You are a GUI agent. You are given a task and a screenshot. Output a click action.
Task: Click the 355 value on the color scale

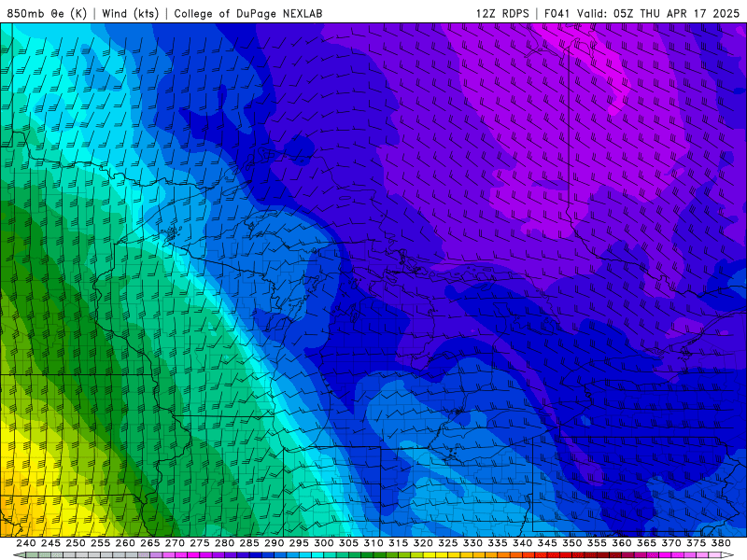[597, 543]
